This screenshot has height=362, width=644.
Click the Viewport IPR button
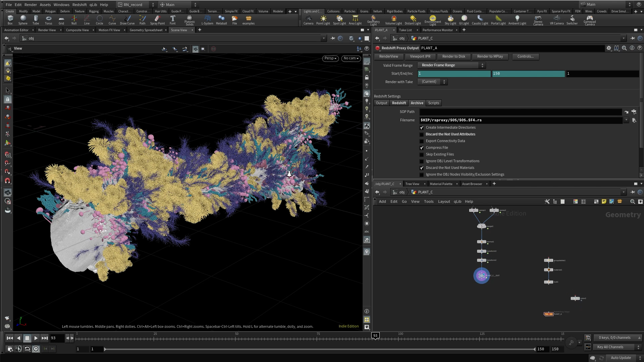(x=420, y=57)
